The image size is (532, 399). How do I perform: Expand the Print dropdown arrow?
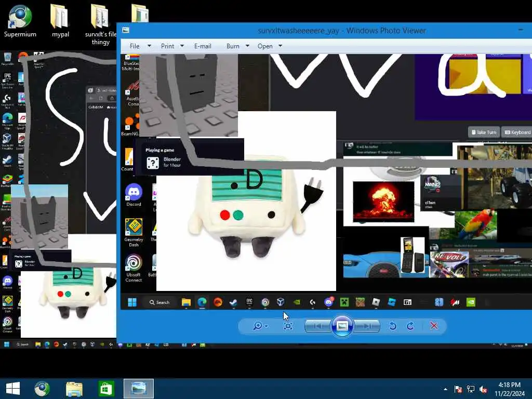182,46
